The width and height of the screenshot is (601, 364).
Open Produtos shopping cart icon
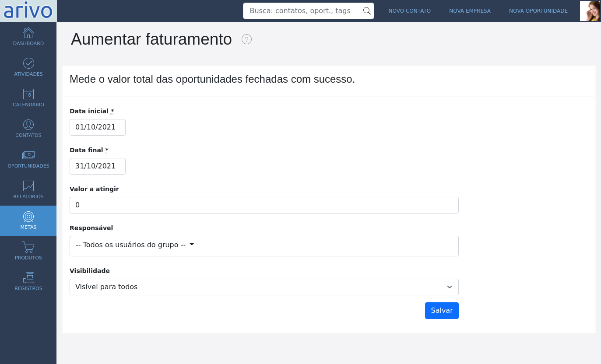point(28,247)
